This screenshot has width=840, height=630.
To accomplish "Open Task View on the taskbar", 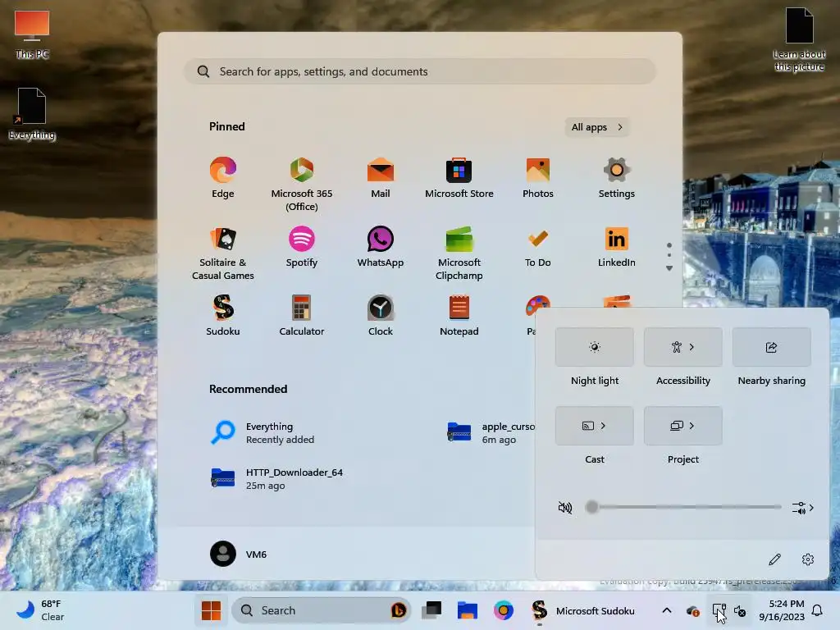I will click(x=431, y=610).
